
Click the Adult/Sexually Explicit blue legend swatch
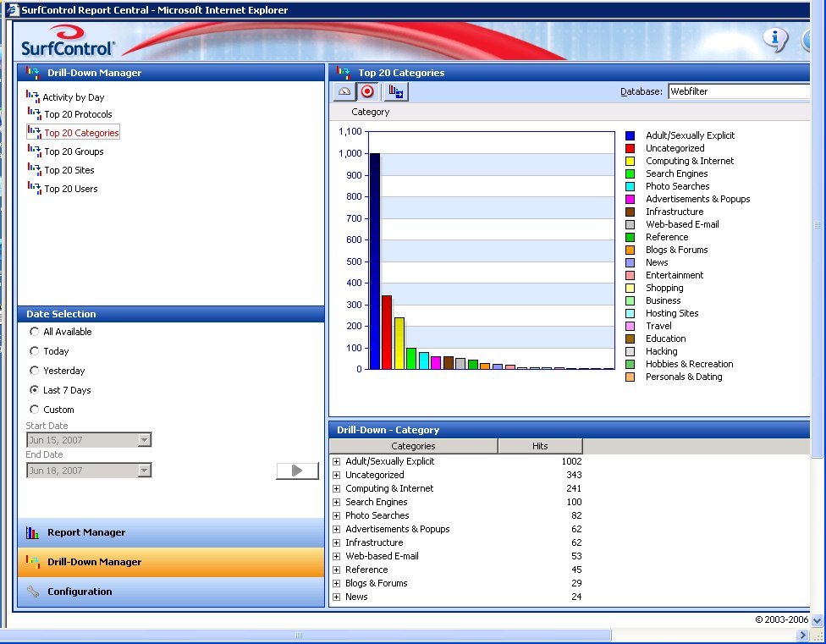click(x=630, y=136)
